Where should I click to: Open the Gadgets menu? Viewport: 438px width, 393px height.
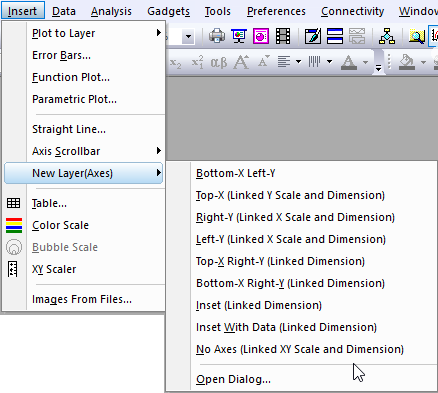coord(168,11)
